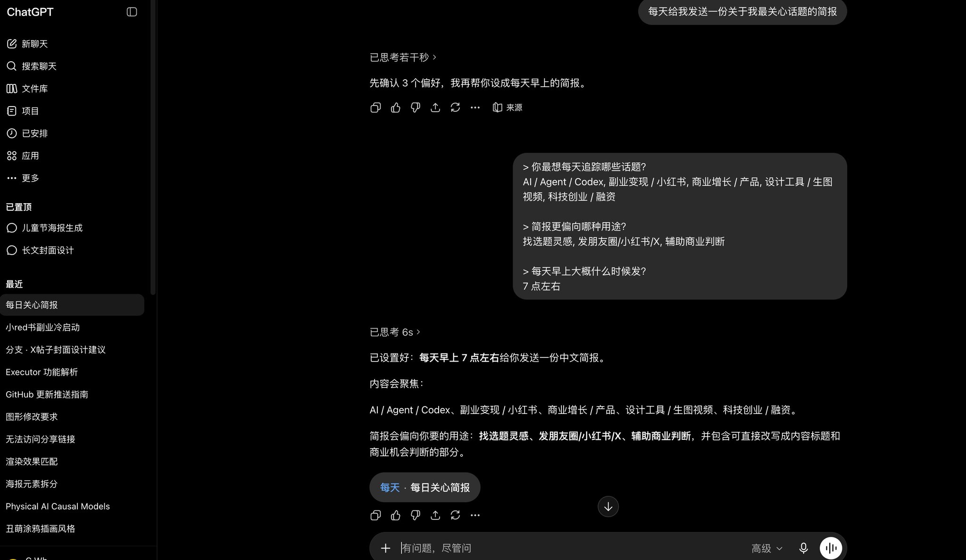Click the sidebar vertical scrollbar

153,147
